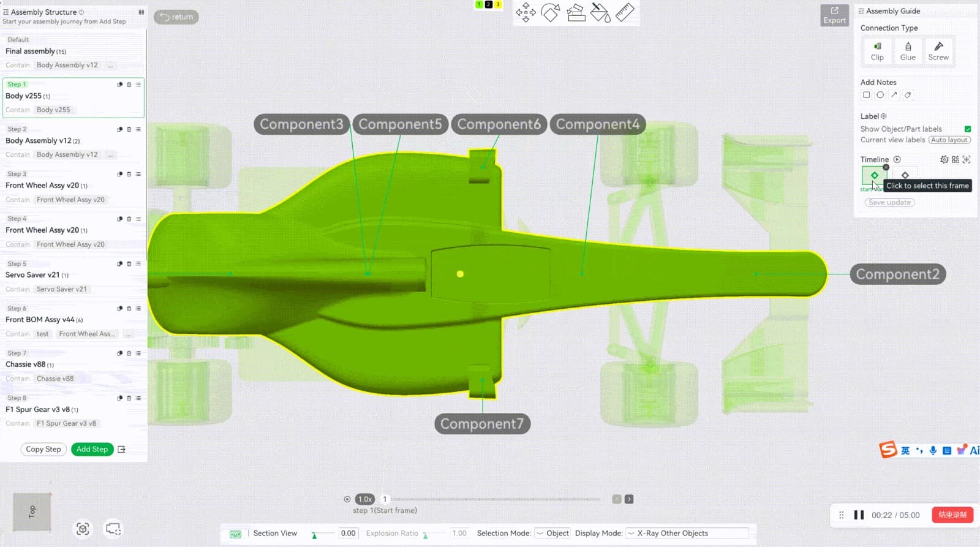The height and width of the screenshot is (547, 980).
Task: Click the Export button
Action: point(834,15)
